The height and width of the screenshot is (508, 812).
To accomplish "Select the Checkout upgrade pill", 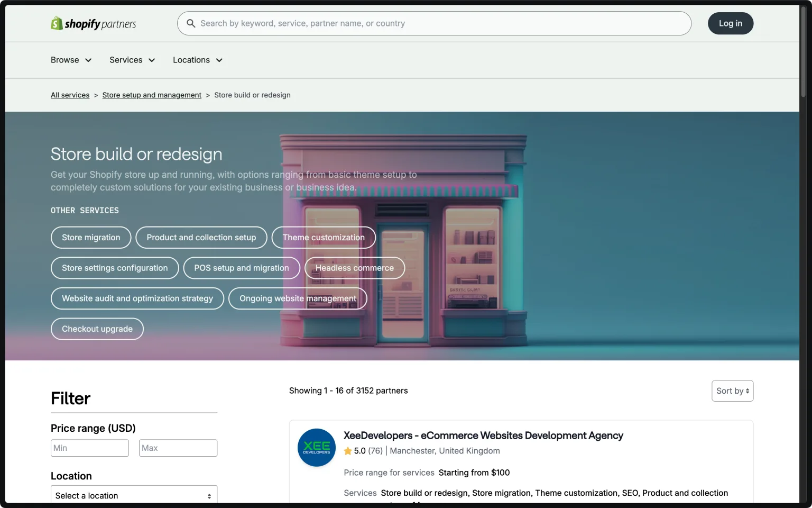I will coord(97,329).
